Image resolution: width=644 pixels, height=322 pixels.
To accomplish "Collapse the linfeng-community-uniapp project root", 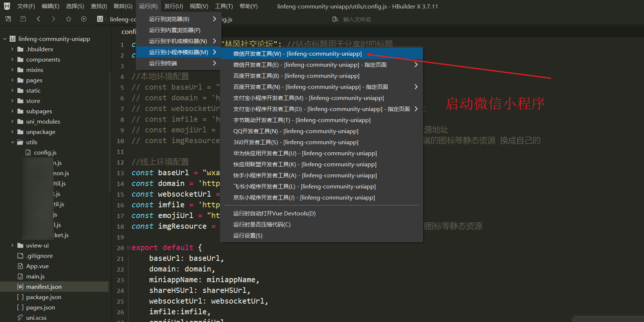I will click(5, 39).
